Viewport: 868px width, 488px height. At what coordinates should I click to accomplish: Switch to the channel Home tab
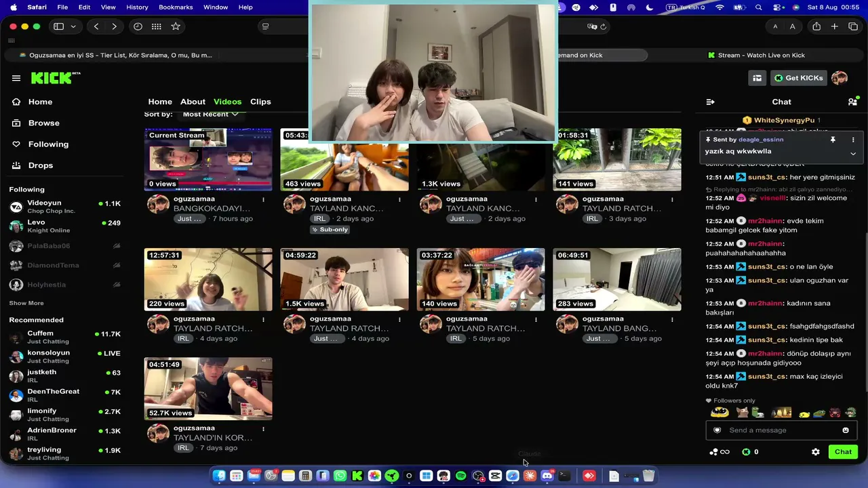pyautogui.click(x=160, y=102)
